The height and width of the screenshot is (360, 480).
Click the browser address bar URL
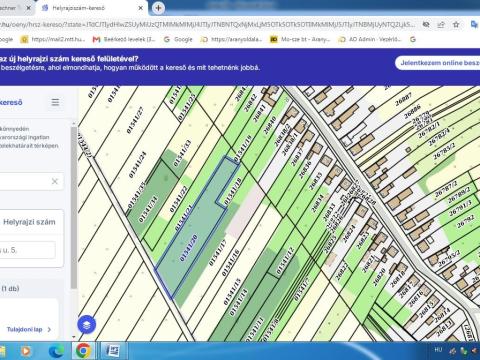207,25
